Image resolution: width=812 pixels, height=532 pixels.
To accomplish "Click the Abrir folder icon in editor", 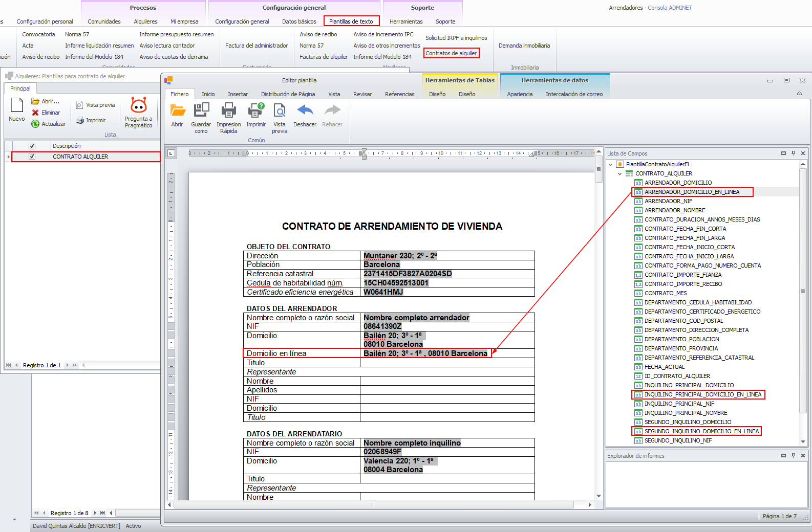I will [x=178, y=110].
